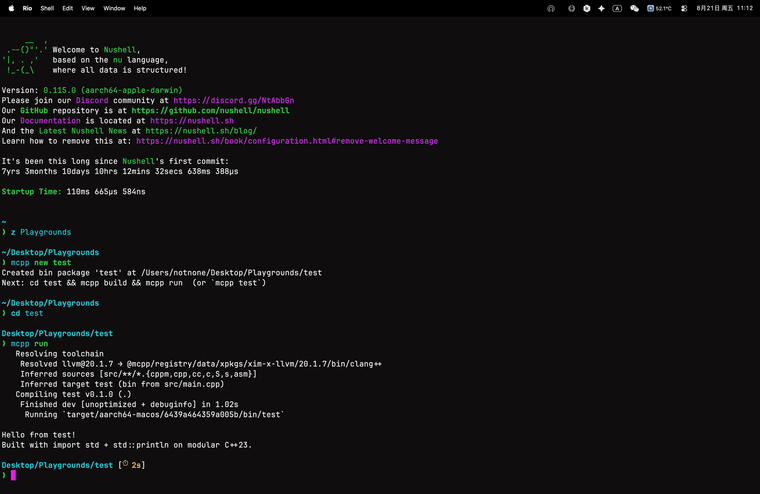Click the 'Documentation' word
This screenshot has width=760, height=494.
click(50, 121)
